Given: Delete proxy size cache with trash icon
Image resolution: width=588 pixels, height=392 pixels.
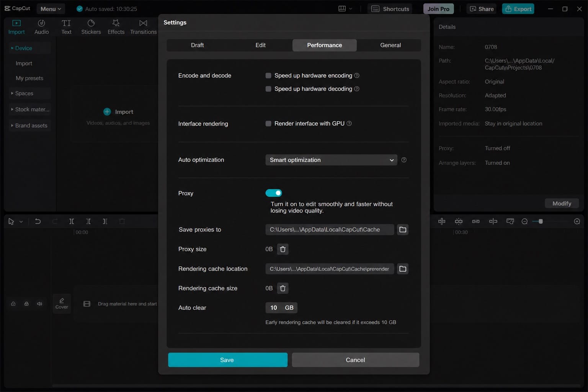Looking at the screenshot, I should click(x=283, y=249).
